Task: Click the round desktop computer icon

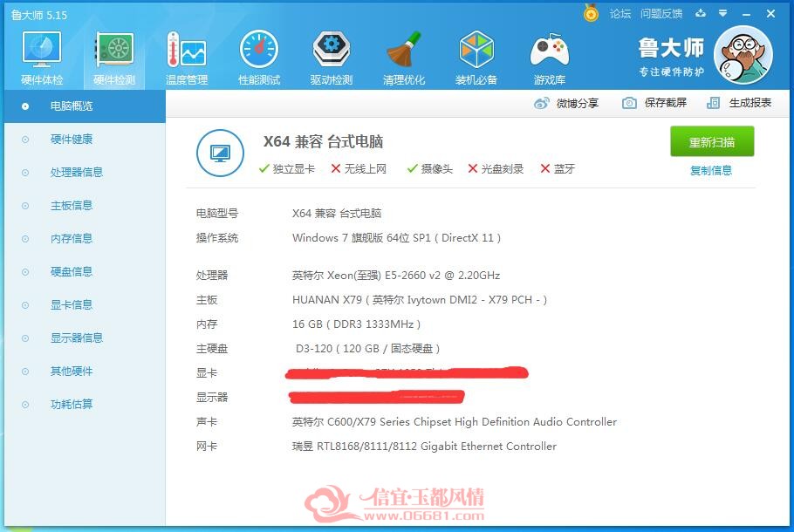Action: pyautogui.click(x=220, y=153)
